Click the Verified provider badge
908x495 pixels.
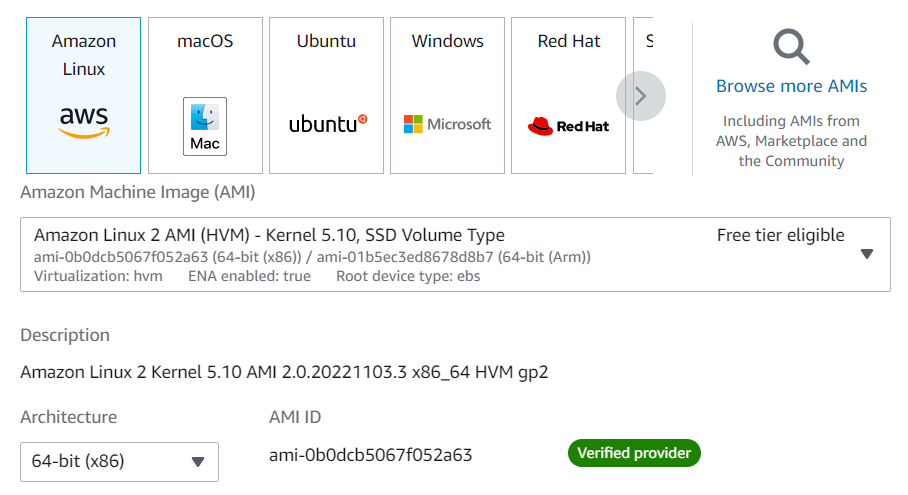click(x=634, y=453)
